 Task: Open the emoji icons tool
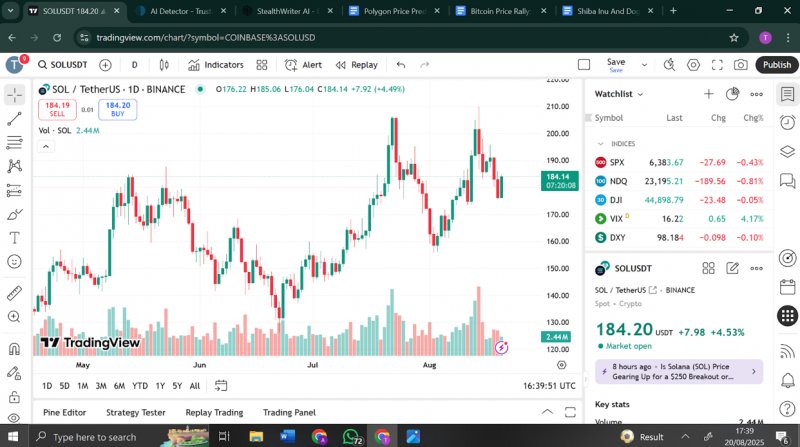click(x=14, y=262)
